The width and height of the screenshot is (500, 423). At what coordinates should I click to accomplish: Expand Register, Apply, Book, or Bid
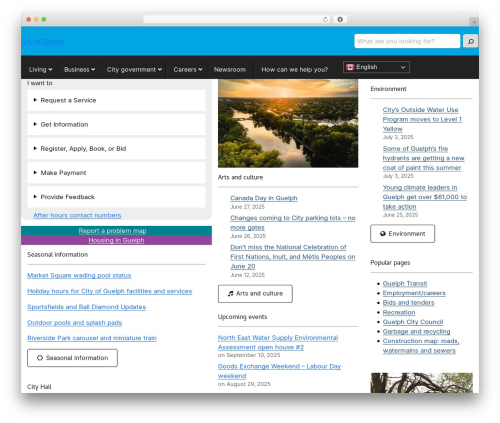(x=116, y=149)
